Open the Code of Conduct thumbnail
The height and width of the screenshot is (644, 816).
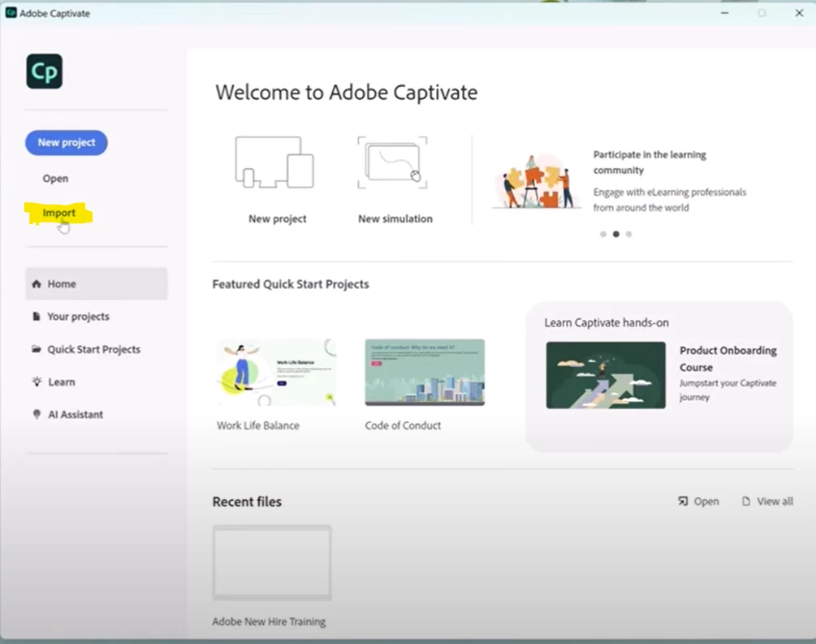pyautogui.click(x=425, y=373)
